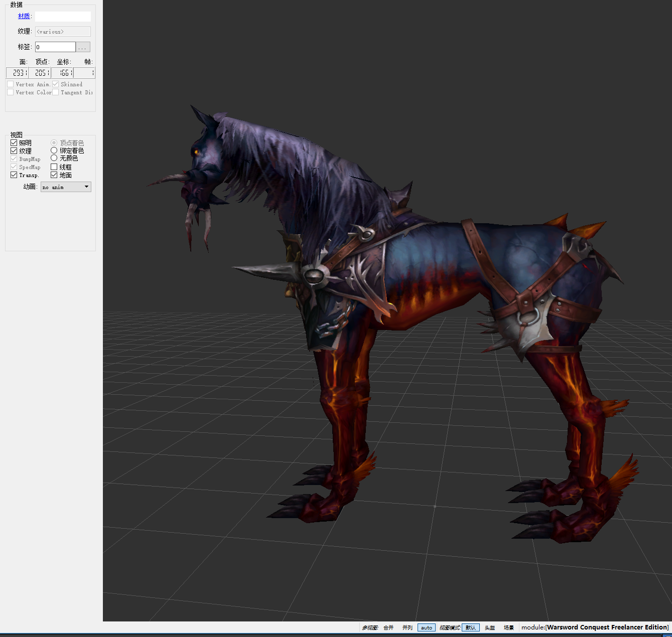
Task: Toggle the Vertex Anim. checkbox
Action: [x=11, y=84]
